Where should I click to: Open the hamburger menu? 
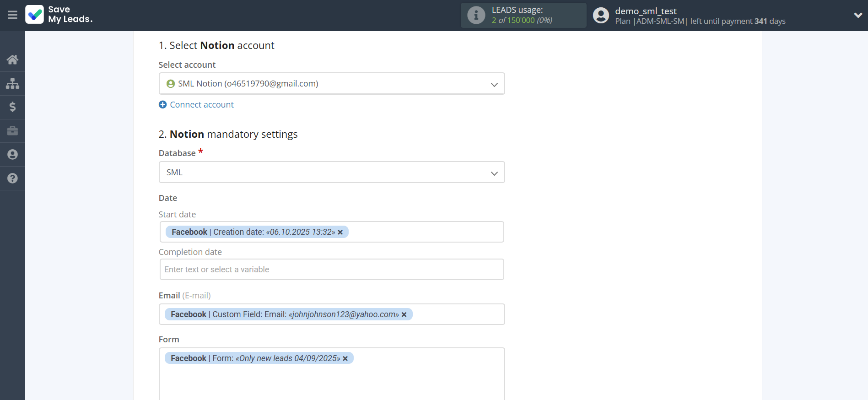pos(12,15)
